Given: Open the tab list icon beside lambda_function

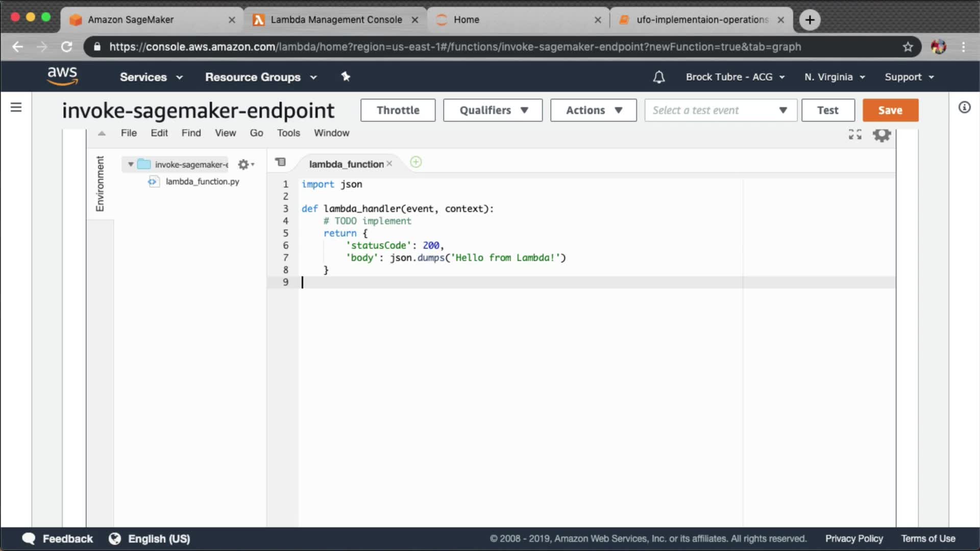Looking at the screenshot, I should [x=281, y=162].
